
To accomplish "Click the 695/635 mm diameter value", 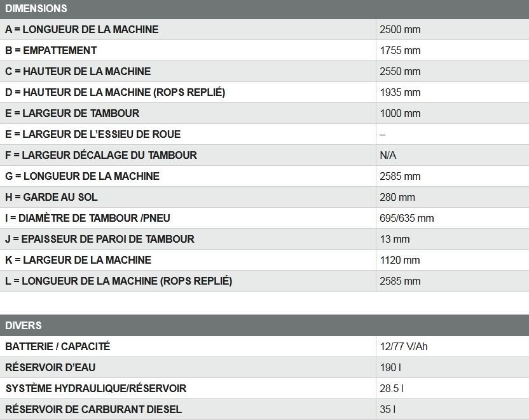I will click(406, 218).
